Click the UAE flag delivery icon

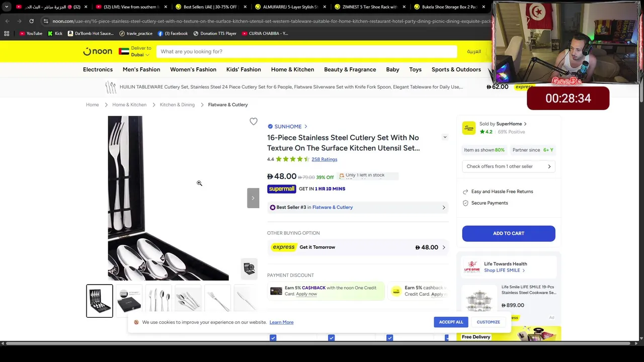124,51
